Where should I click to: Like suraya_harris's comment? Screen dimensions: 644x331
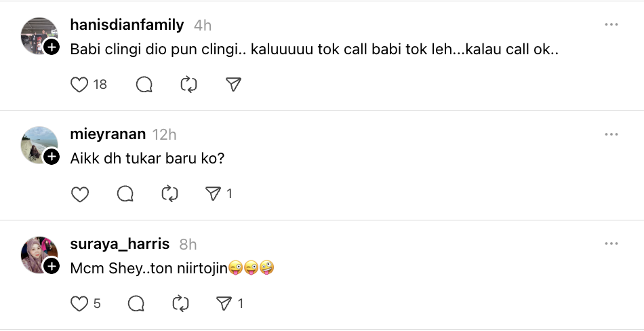[x=80, y=303]
